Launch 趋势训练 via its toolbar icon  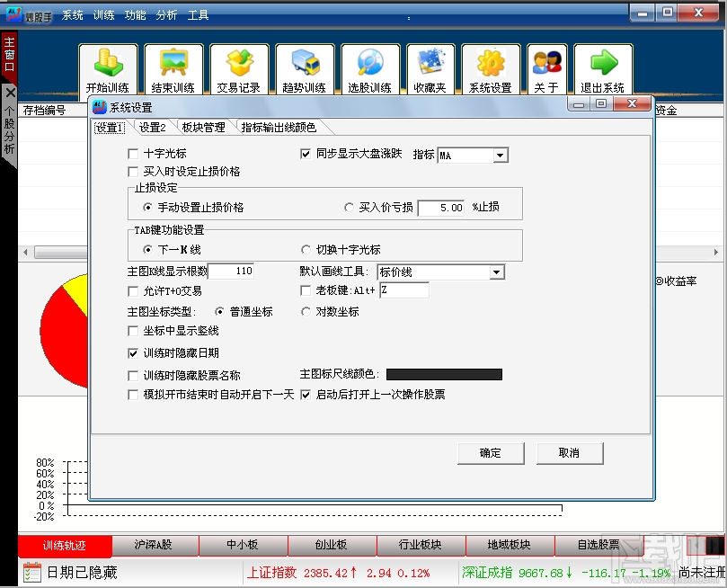click(x=304, y=67)
